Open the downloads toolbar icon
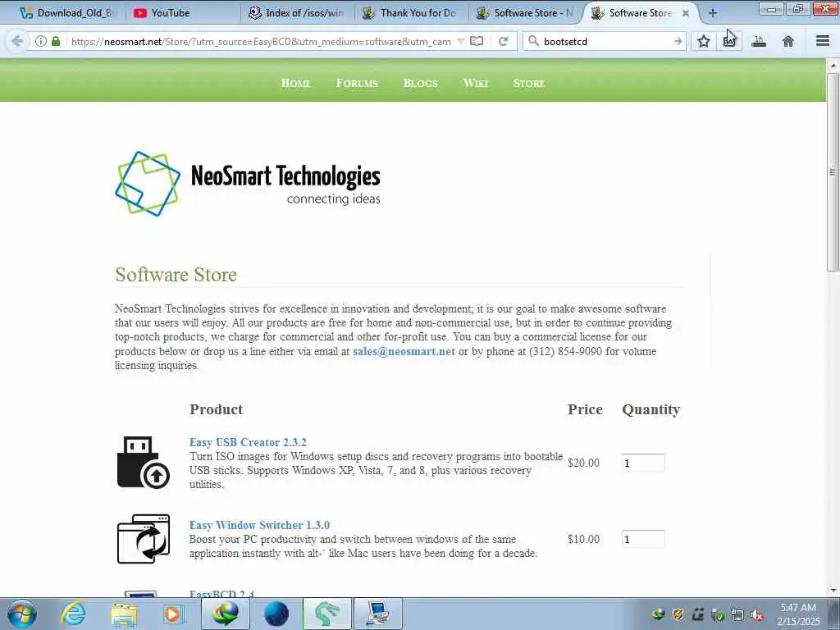This screenshot has width=840, height=630. (x=759, y=41)
